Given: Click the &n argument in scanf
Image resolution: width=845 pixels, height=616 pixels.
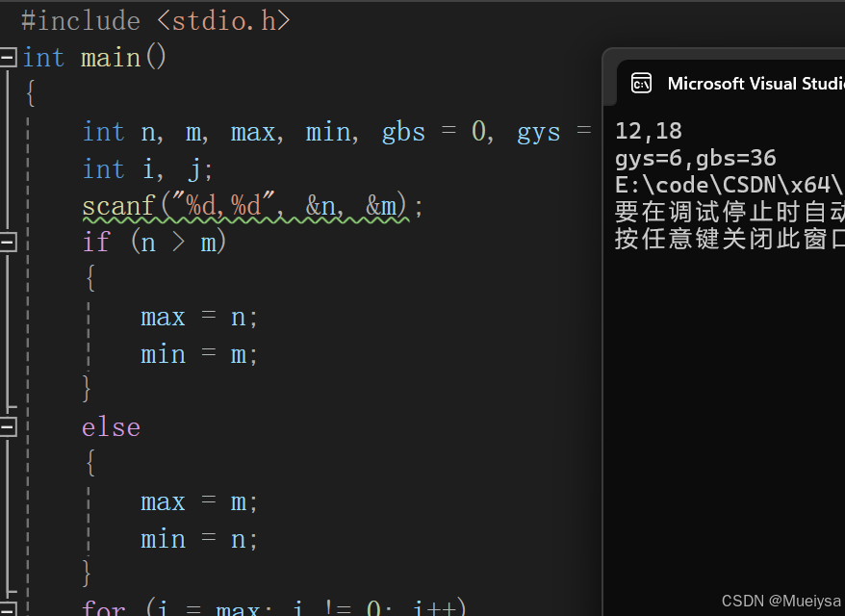Looking at the screenshot, I should (x=320, y=205).
